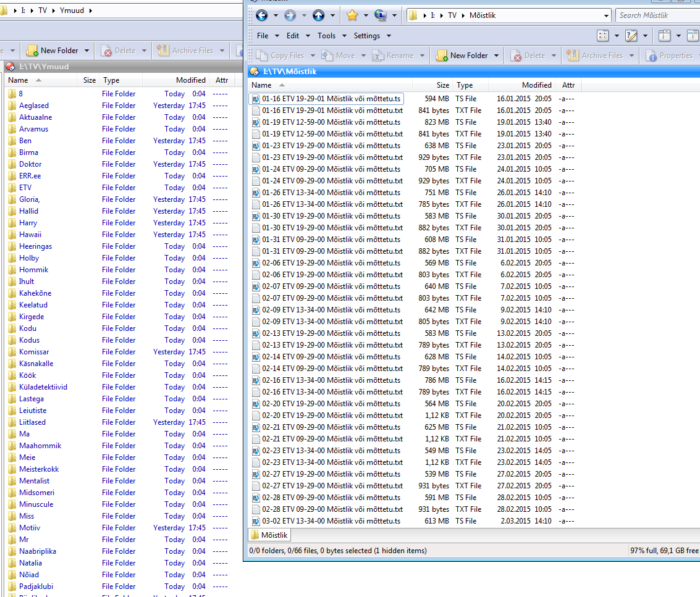This screenshot has height=597, width=700.
Task: Click status text 0/0 folders, 0/66 files
Action: pyautogui.click(x=337, y=551)
